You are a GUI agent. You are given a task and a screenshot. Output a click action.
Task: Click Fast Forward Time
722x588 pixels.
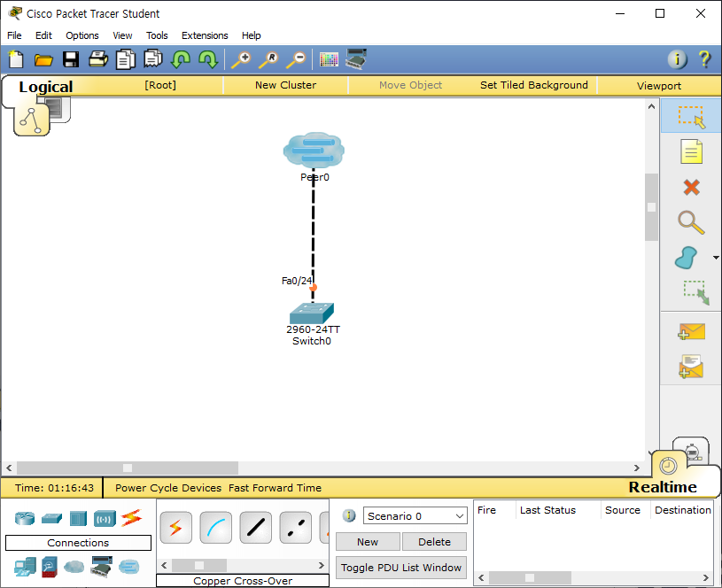(275, 488)
